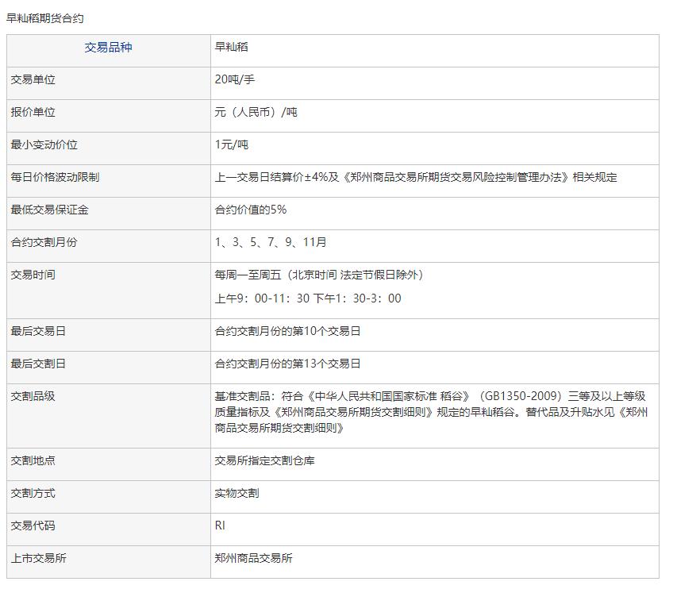
Task: Select the value 1、3、5、7、9、11月
Action: click(271, 242)
